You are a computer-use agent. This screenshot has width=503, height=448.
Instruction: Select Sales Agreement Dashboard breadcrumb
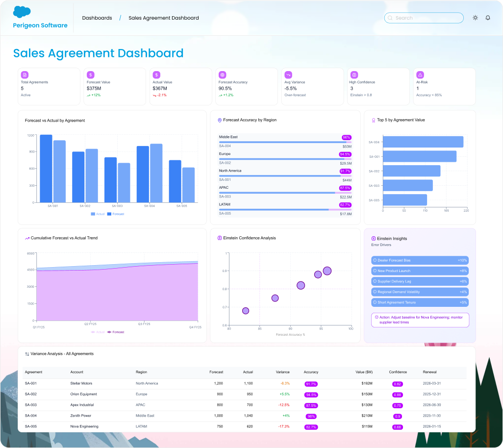click(x=164, y=18)
